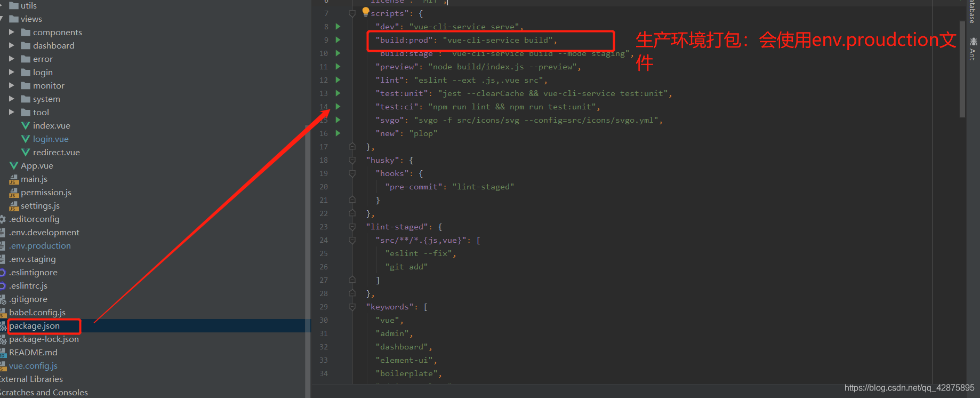This screenshot has height=398, width=980.
Task: Open README.md file
Action: coord(33,352)
